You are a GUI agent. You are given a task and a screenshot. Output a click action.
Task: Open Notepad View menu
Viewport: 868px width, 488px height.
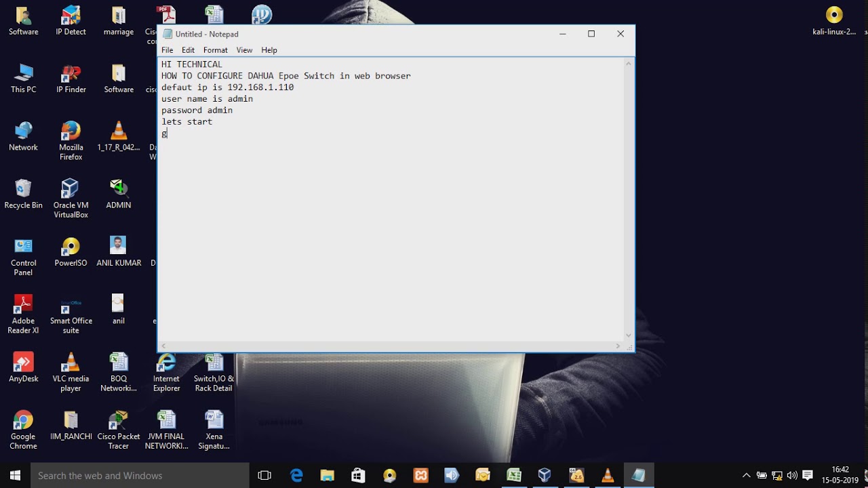click(x=244, y=50)
